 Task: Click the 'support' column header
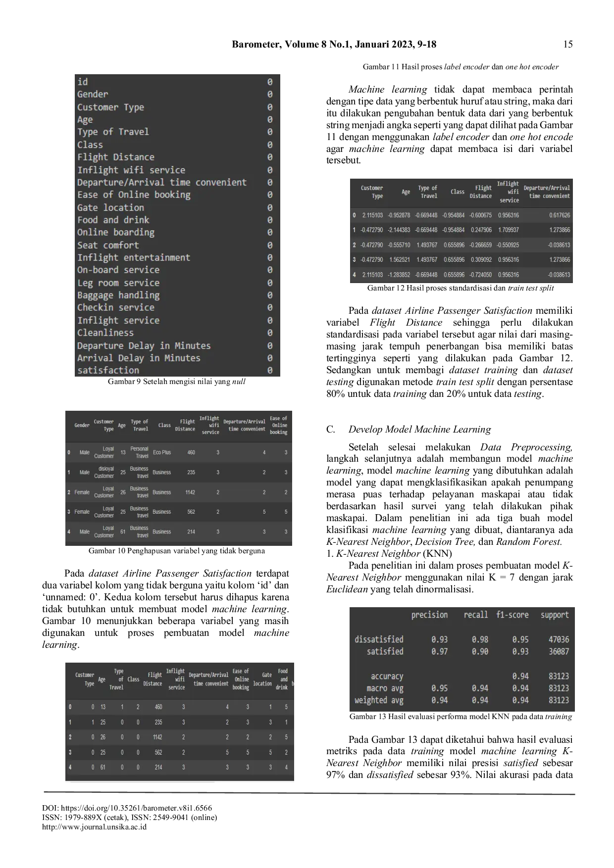tap(555, 615)
